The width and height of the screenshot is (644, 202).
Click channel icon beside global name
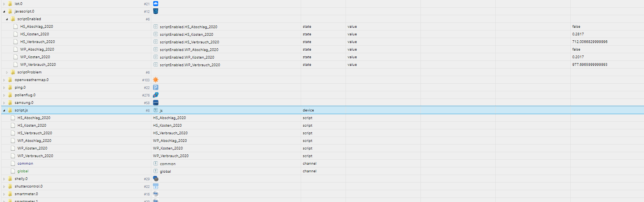click(x=155, y=171)
